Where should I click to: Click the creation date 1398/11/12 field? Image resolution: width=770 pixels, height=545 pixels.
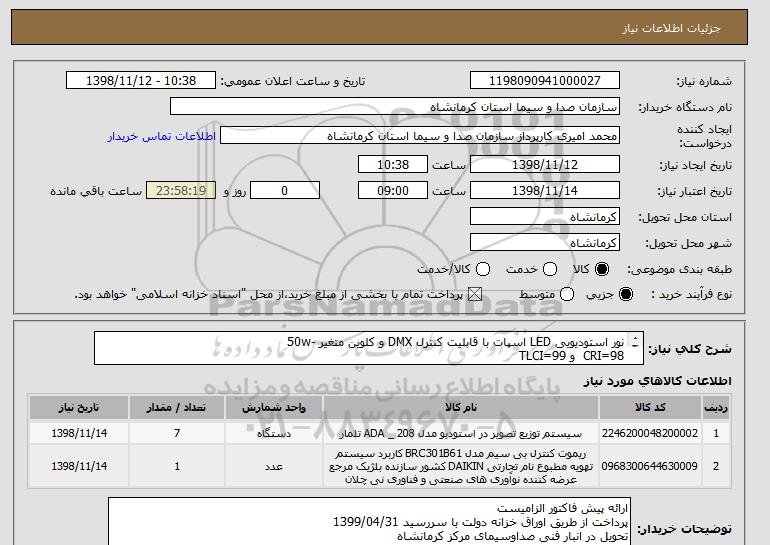(x=545, y=164)
